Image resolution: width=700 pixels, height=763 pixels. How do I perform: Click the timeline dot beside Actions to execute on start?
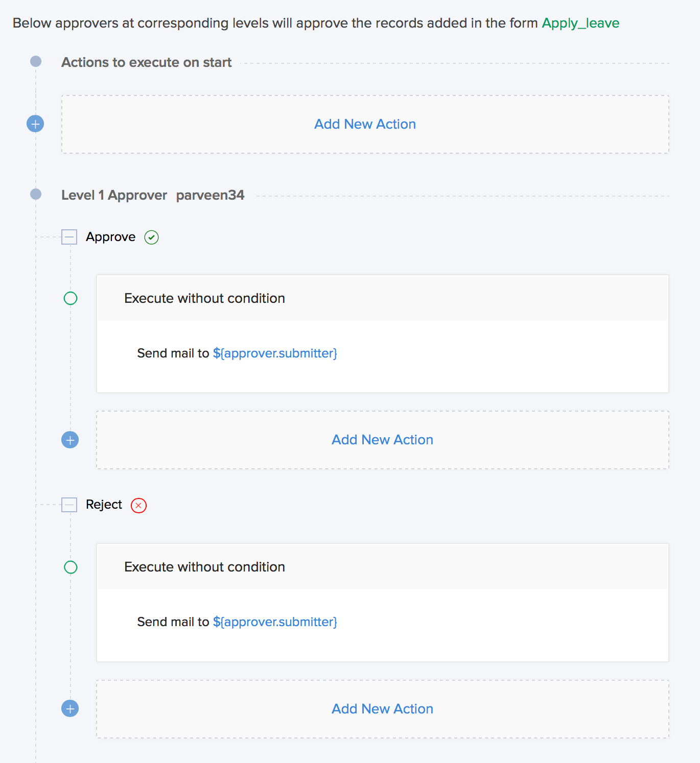pyautogui.click(x=36, y=62)
